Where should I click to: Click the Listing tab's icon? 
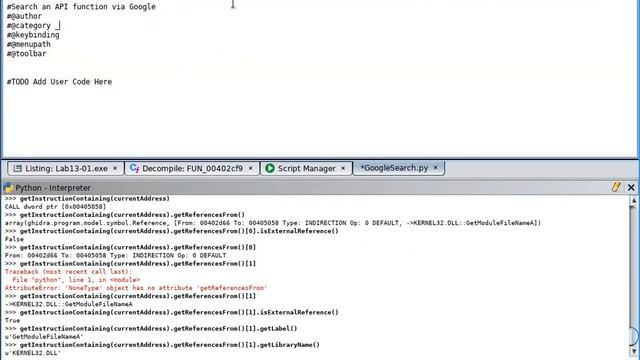click(x=17, y=168)
